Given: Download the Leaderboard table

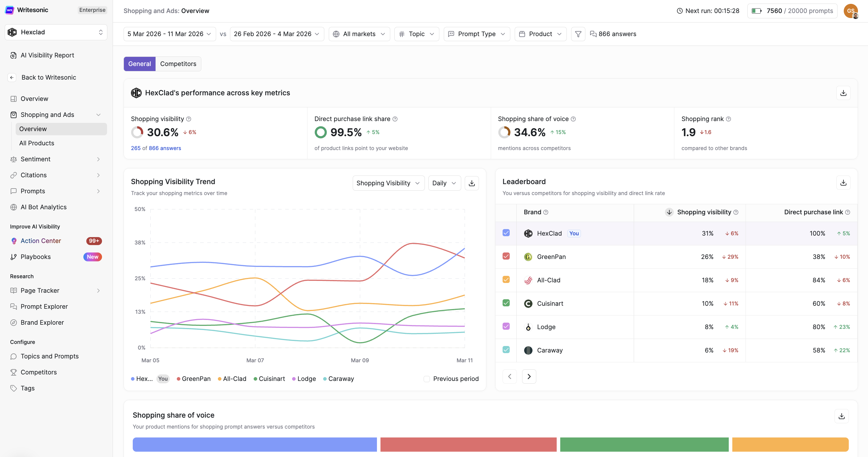Looking at the screenshot, I should 843,183.
